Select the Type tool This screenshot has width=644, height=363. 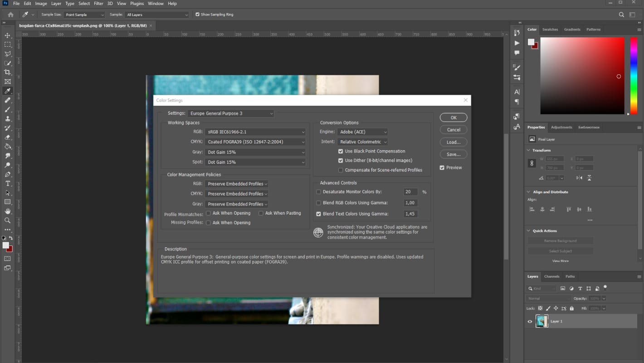(x=7, y=183)
